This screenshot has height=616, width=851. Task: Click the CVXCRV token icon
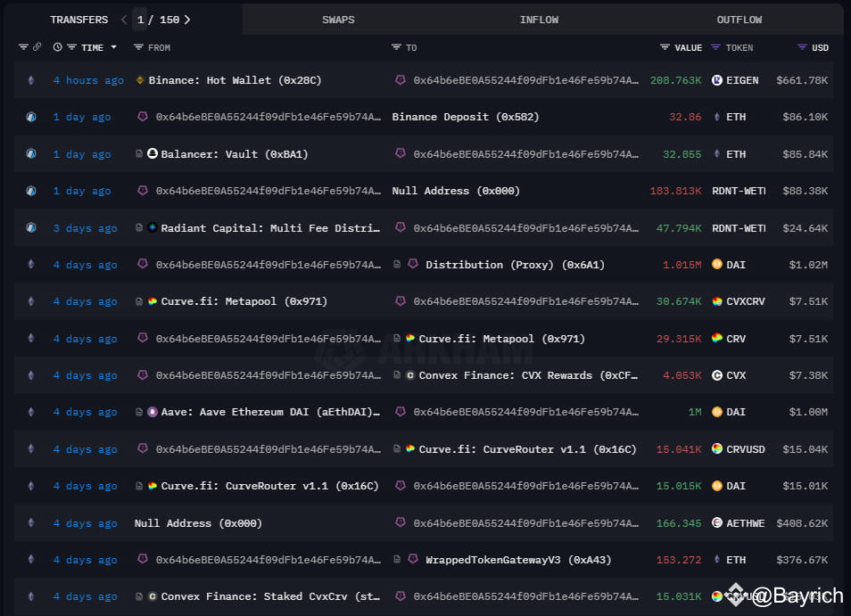[717, 301]
